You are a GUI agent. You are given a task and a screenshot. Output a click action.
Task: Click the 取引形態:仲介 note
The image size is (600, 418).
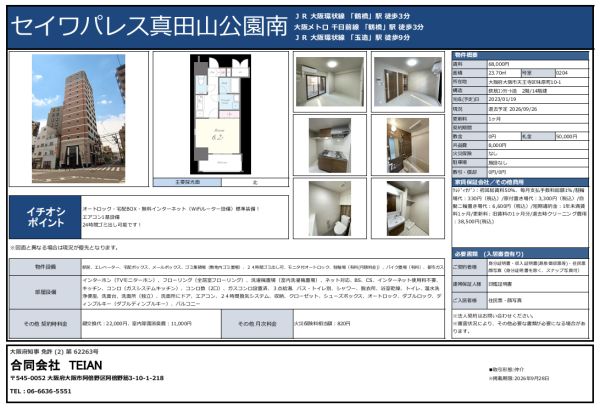(507, 369)
